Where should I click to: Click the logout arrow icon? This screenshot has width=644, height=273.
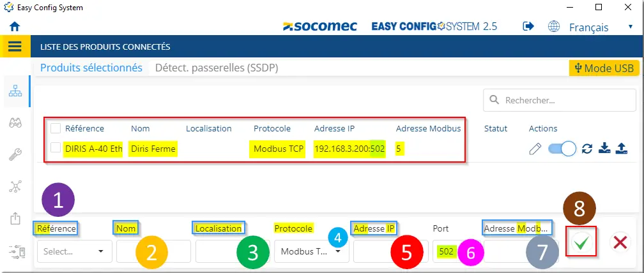[x=528, y=27]
